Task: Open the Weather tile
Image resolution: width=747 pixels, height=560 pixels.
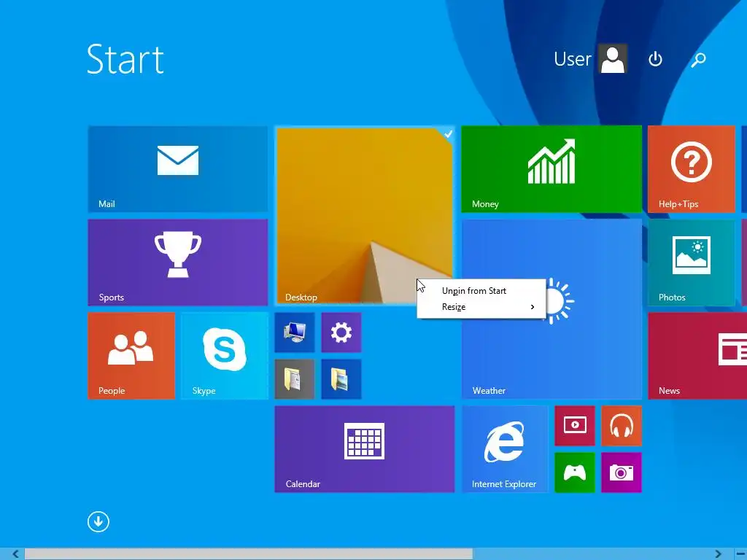Action: point(551,352)
